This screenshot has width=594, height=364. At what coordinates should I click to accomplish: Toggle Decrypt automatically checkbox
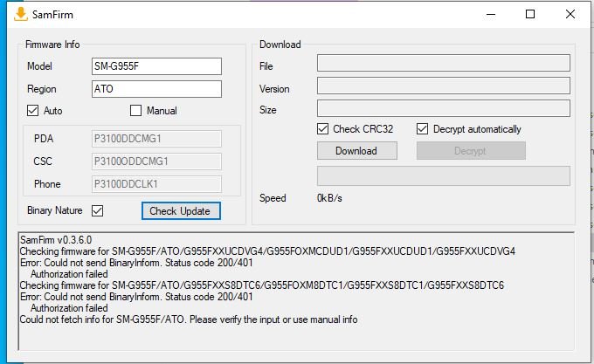(423, 129)
